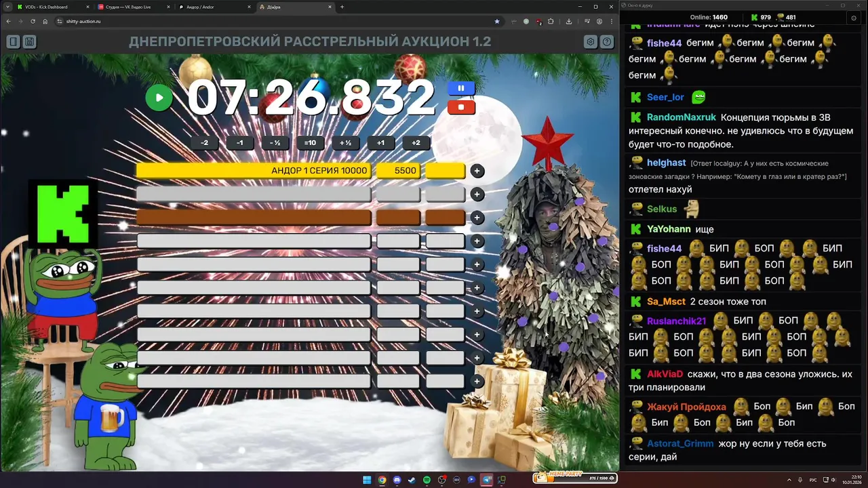Pause the timer with the blue pause button
The height and width of the screenshot is (488, 868).
click(461, 88)
